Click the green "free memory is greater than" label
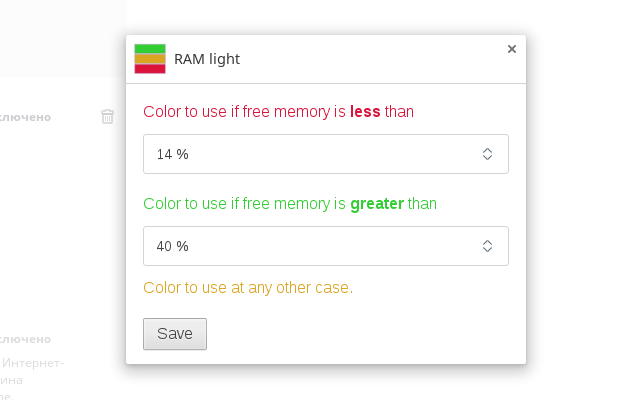The width and height of the screenshot is (640, 400). [290, 204]
